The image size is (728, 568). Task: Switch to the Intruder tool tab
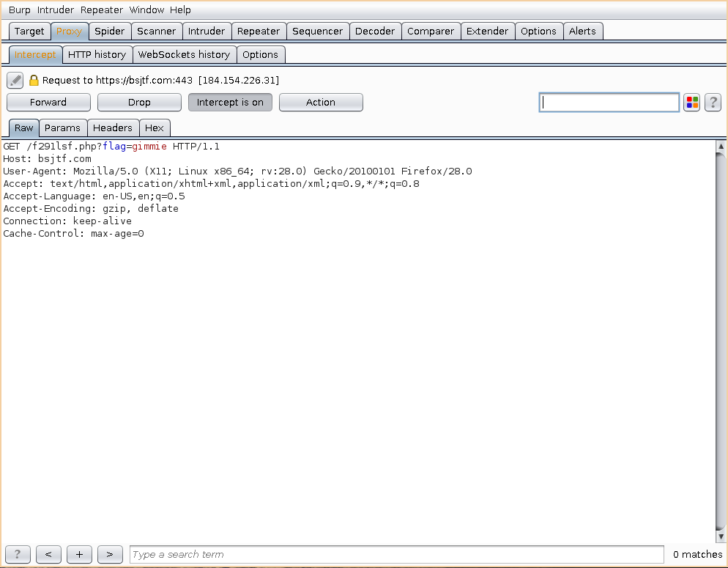click(206, 31)
